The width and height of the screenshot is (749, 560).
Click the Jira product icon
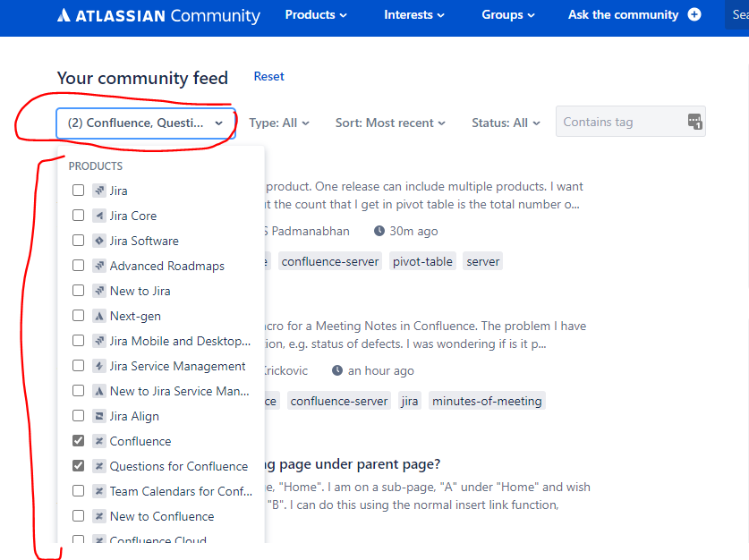pos(98,191)
